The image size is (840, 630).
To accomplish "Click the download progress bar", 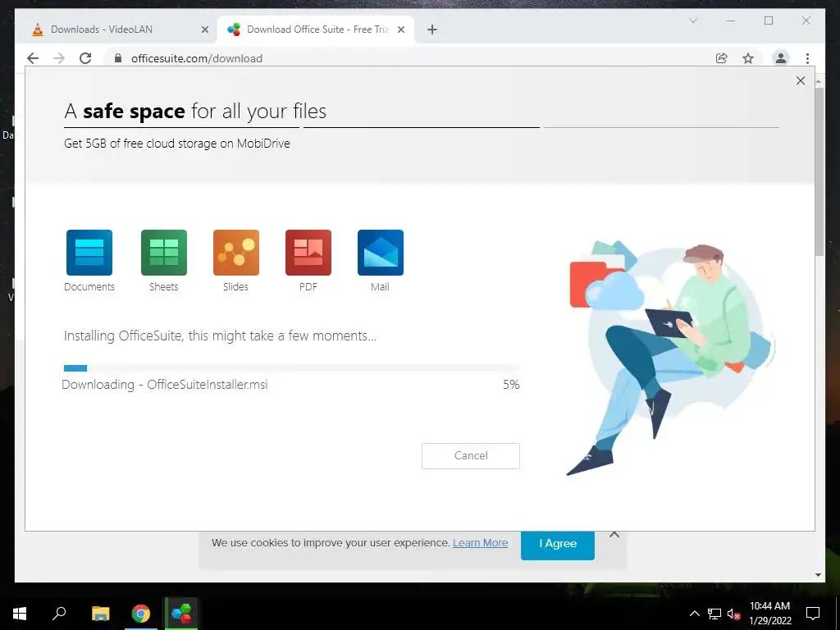I will [x=292, y=368].
